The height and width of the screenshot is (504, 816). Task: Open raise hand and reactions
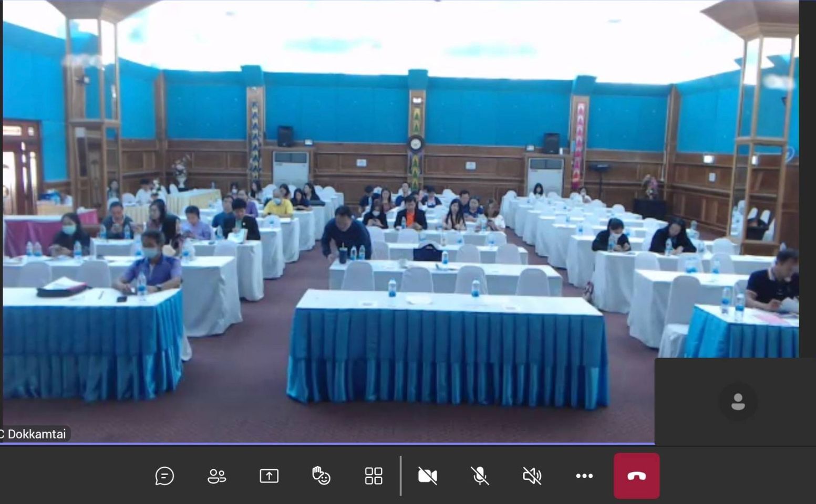click(321, 476)
